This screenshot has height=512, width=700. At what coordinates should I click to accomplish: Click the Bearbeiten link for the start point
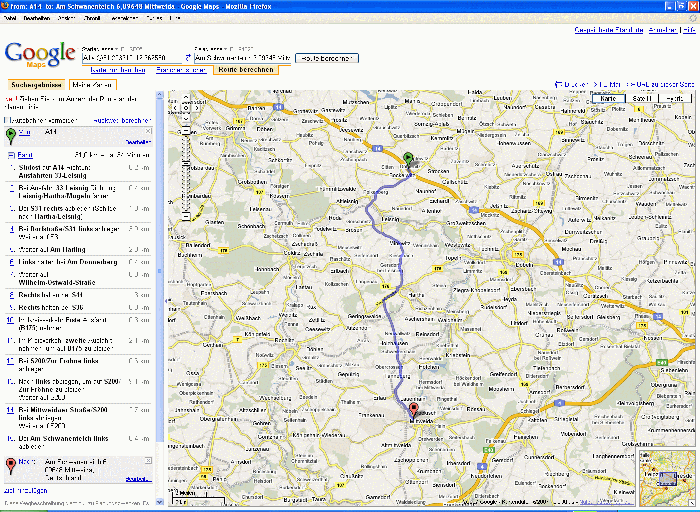[x=138, y=142]
